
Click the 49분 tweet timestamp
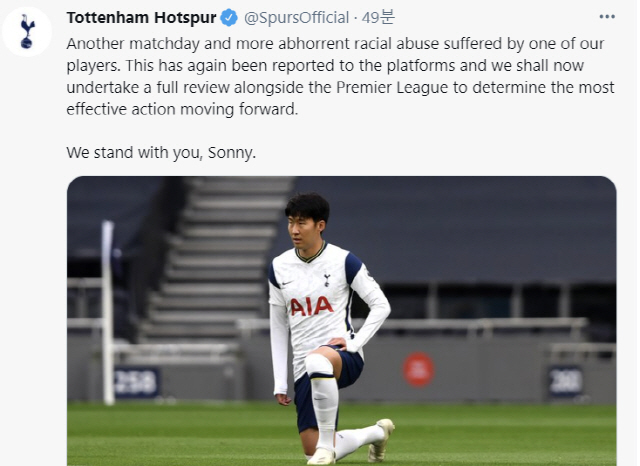click(x=378, y=18)
